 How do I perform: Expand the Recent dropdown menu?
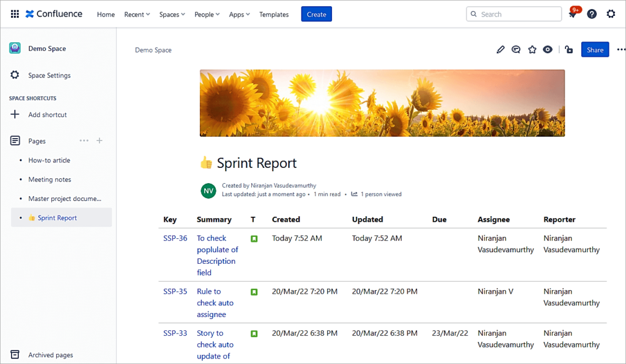(137, 14)
